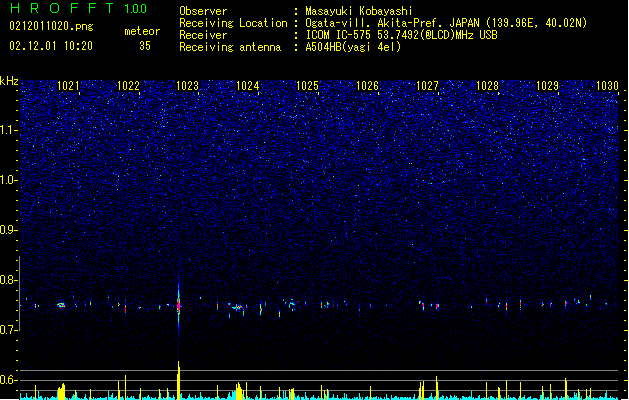The image size is (629, 400).
Task: Select the meteor count value 35
Action: point(145,46)
